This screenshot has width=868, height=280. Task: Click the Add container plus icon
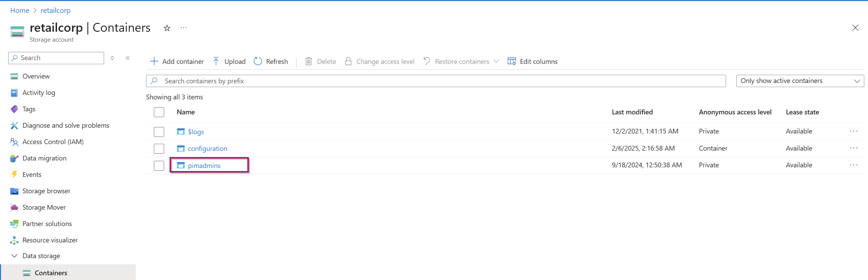tap(154, 61)
